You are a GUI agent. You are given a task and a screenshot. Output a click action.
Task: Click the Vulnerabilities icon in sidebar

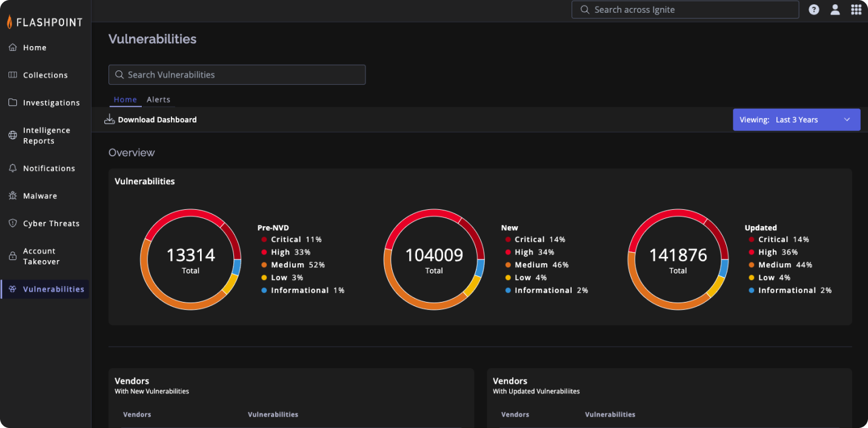13,289
